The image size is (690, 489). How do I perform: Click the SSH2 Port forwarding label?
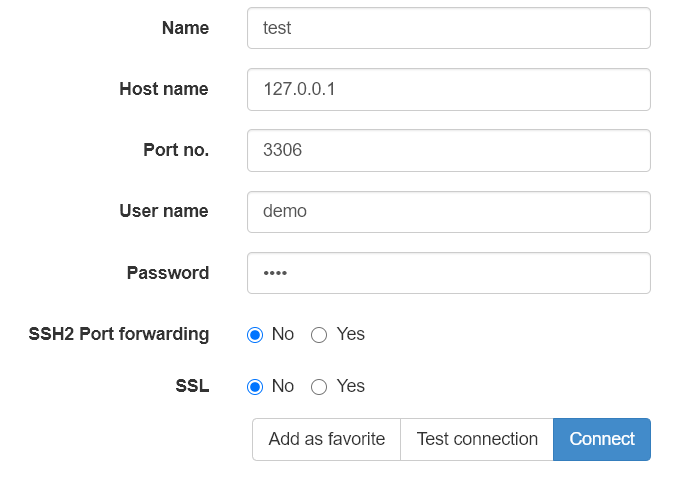[119, 334]
